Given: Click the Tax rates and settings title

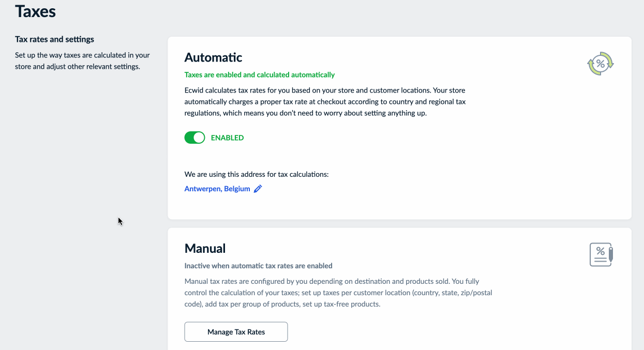Looking at the screenshot, I should (x=55, y=39).
